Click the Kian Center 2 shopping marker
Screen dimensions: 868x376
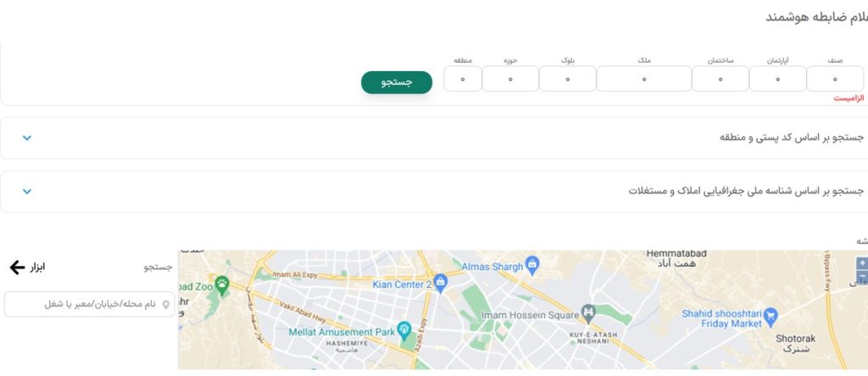point(441,282)
